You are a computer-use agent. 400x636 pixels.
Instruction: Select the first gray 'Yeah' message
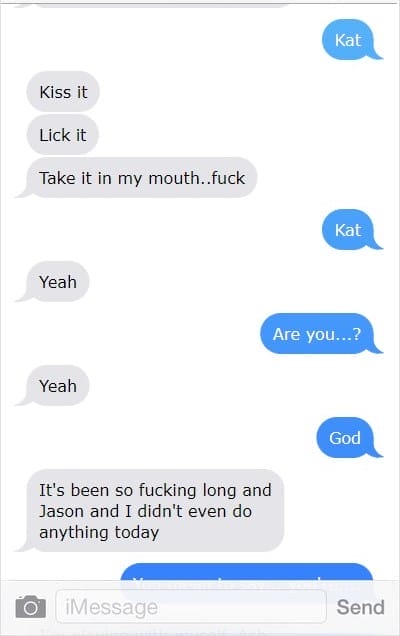(53, 281)
